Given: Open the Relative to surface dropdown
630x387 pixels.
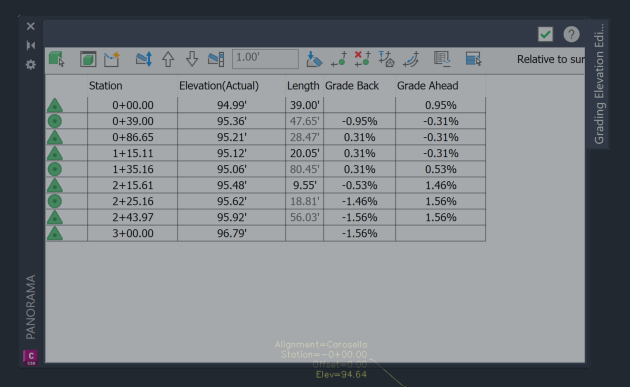Looking at the screenshot, I should (550, 59).
